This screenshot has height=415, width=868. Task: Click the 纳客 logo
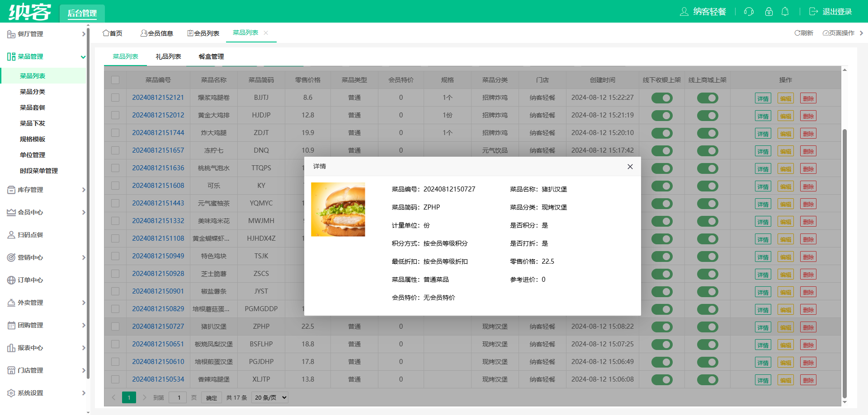30,11
